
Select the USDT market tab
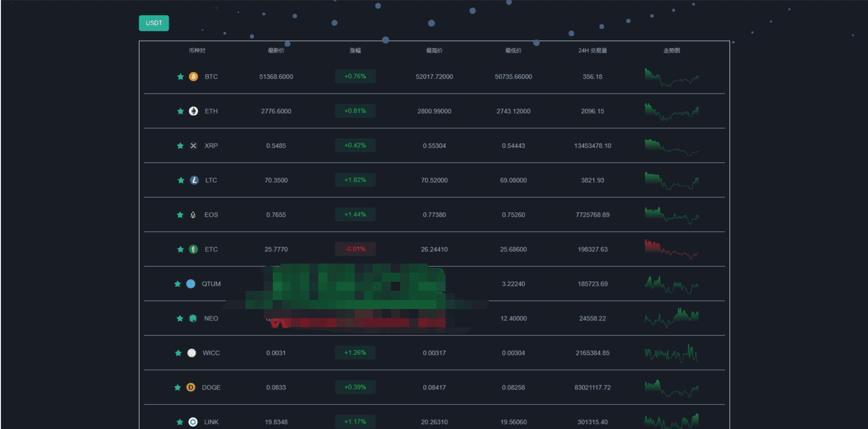(x=154, y=23)
